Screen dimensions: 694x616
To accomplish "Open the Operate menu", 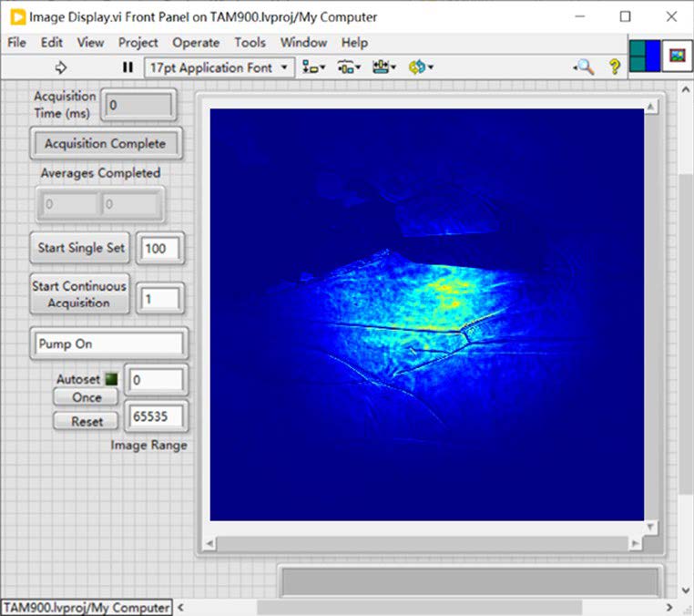I will [x=196, y=42].
